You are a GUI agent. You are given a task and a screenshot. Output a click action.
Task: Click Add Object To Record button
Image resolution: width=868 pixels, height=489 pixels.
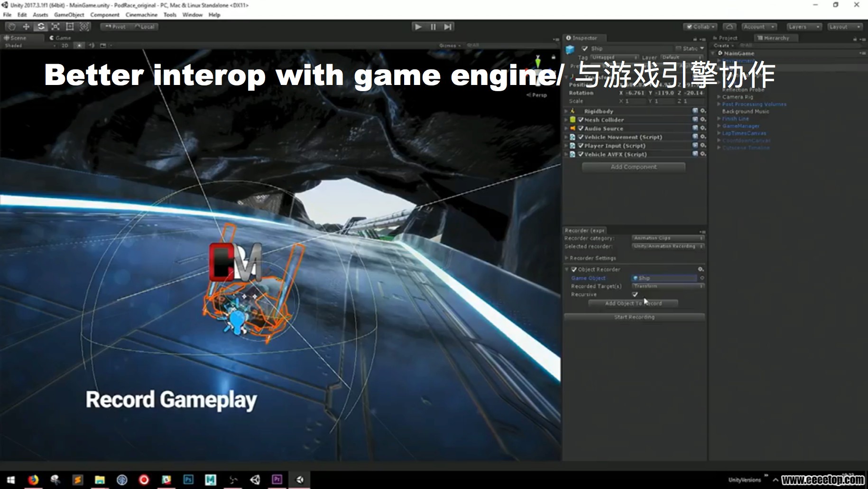pos(633,303)
